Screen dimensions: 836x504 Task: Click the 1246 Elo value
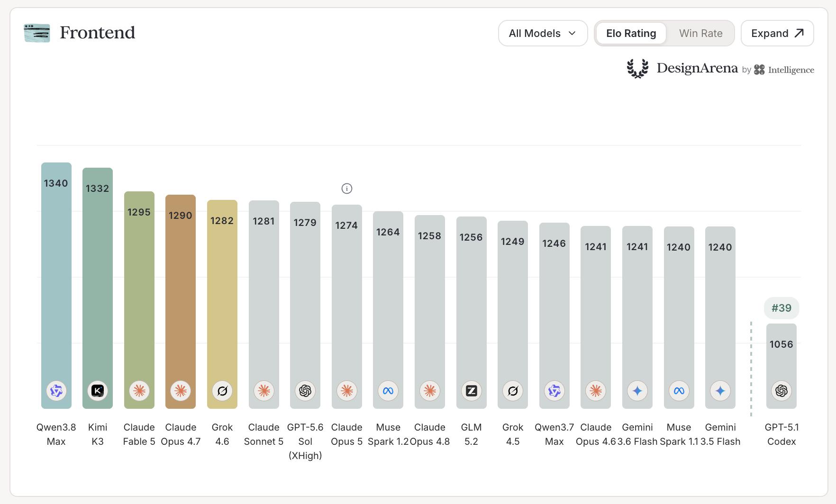point(554,243)
